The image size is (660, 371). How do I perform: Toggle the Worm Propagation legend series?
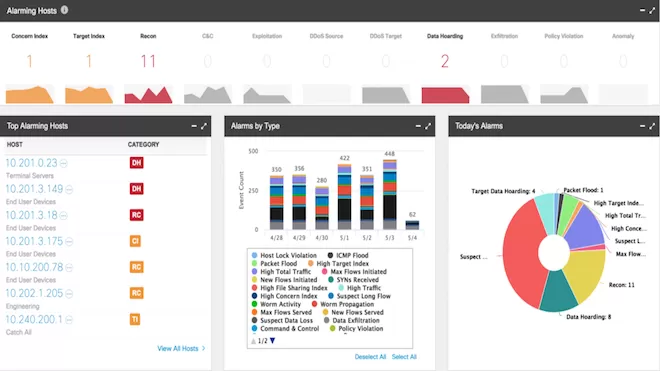pyautogui.click(x=343, y=304)
